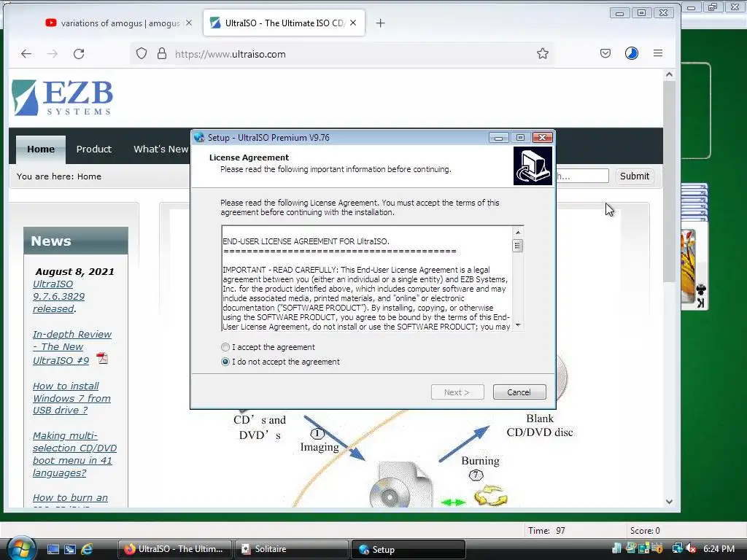Switch to Solitaire taskbar button
The width and height of the screenshot is (747, 560).
(x=291, y=549)
